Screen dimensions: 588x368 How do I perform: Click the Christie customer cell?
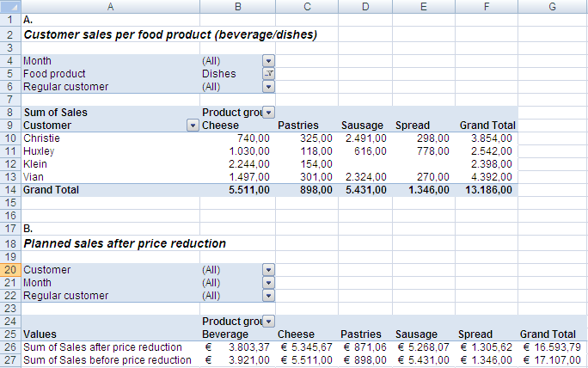111,138
